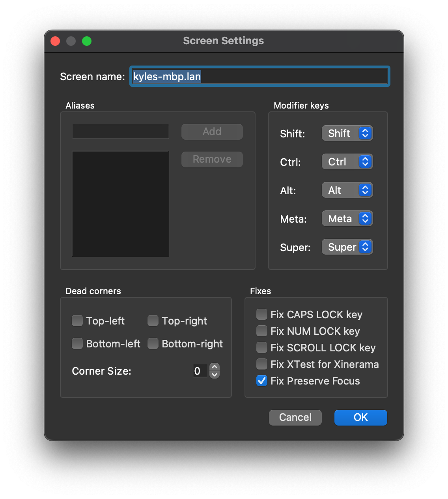Open the Shift modifier dropdown
Image resolution: width=448 pixels, height=499 pixels.
[x=347, y=133]
